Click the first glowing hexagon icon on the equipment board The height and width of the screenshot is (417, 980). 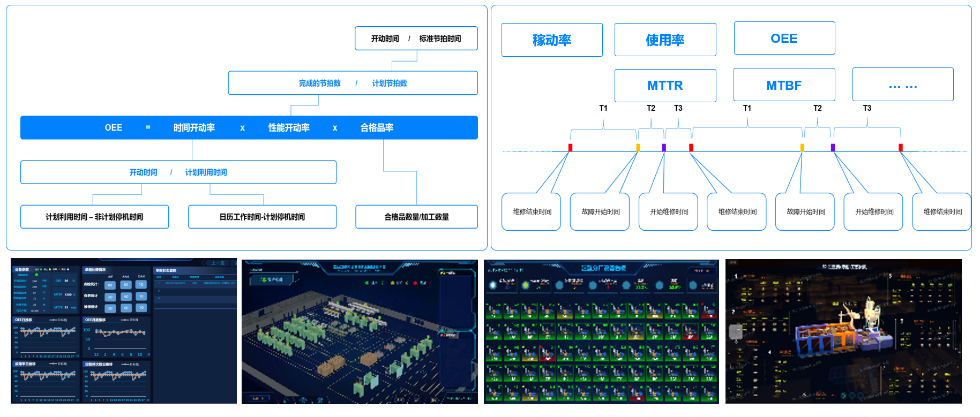pyautogui.click(x=492, y=285)
